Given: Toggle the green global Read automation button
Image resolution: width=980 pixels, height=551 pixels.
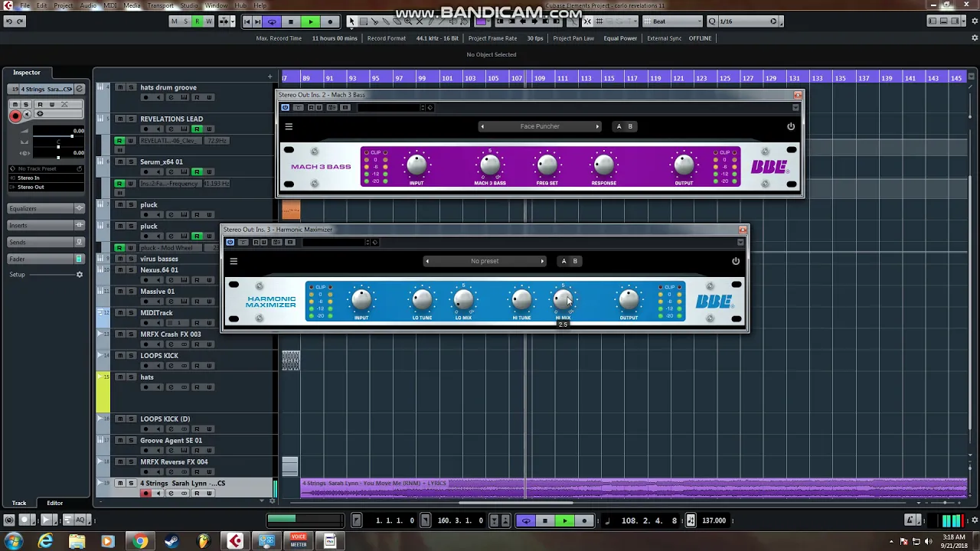Looking at the screenshot, I should [197, 21].
